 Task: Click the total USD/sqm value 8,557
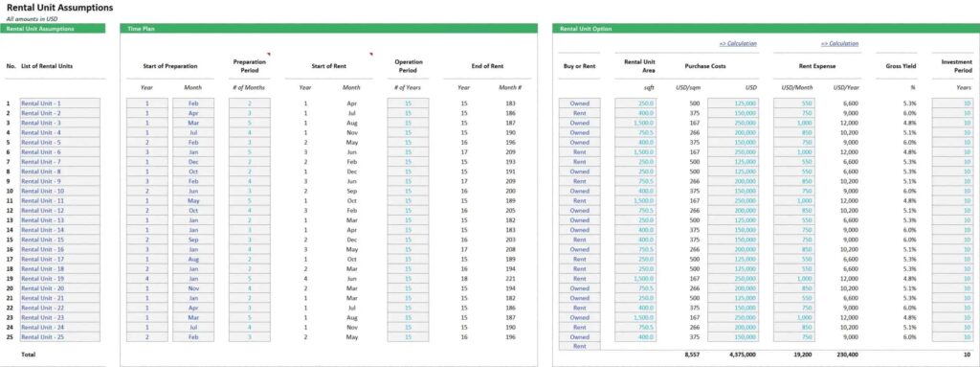(693, 355)
